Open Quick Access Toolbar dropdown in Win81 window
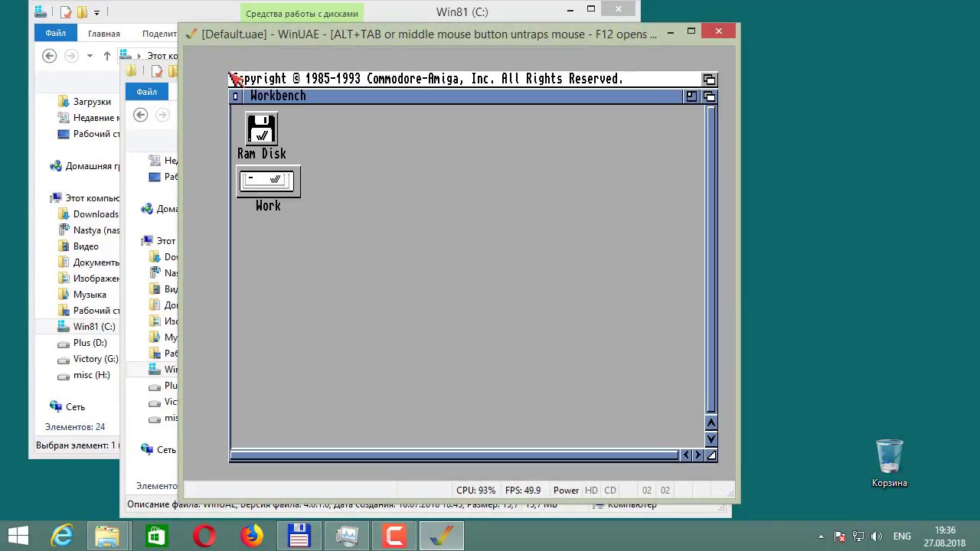The width and height of the screenshot is (980, 551). coord(96,12)
